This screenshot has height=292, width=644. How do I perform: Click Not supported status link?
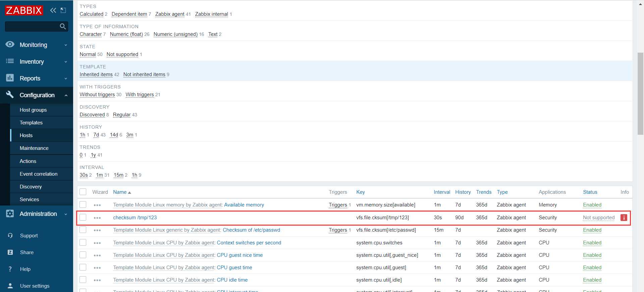click(599, 218)
